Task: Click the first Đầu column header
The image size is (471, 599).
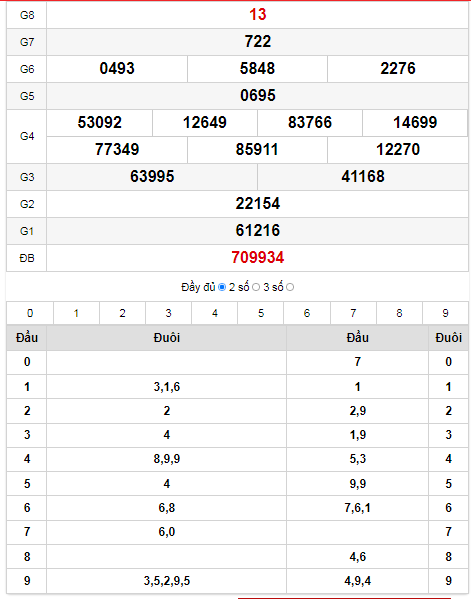Action: 27,338
